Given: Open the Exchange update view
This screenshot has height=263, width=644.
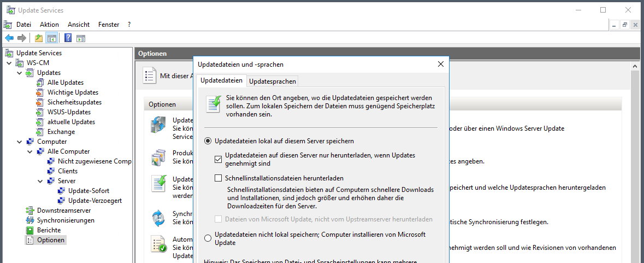Looking at the screenshot, I should tap(61, 132).
